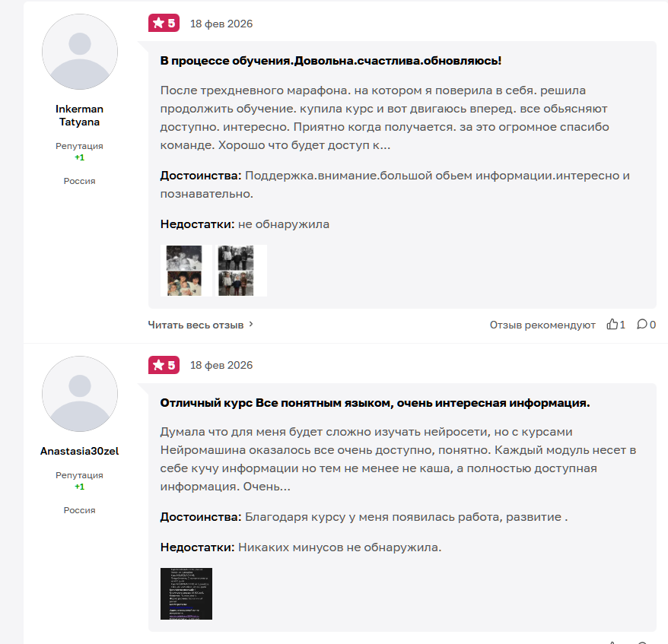Click the +1 reputation under Anastasia30zel
This screenshot has width=668, height=644.
tap(80, 487)
